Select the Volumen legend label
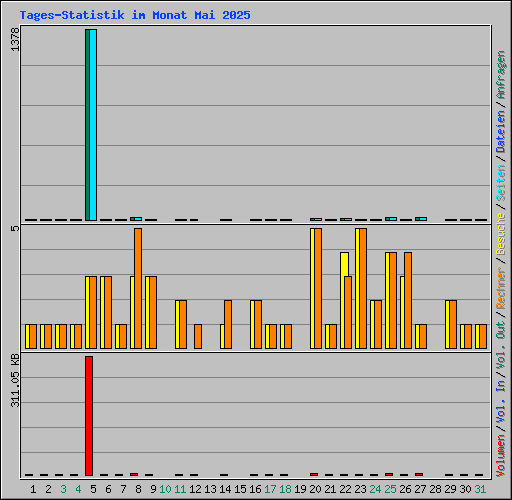 click(x=501, y=456)
